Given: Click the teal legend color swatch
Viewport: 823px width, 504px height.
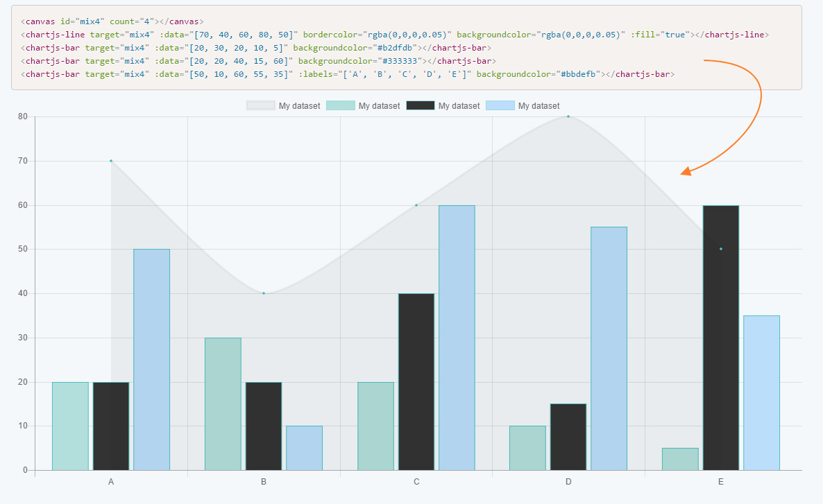Looking at the screenshot, I should tap(341, 105).
